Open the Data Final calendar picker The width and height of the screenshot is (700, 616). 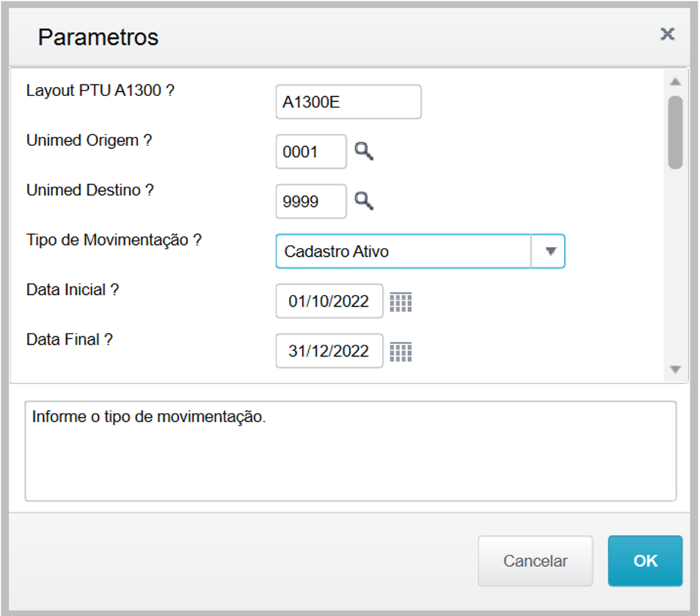pos(401,352)
